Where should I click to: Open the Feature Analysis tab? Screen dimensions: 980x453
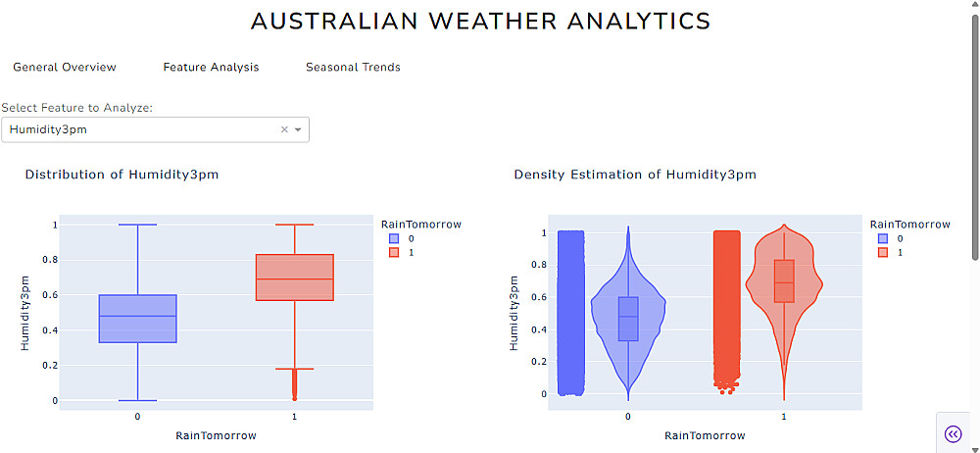click(x=211, y=68)
